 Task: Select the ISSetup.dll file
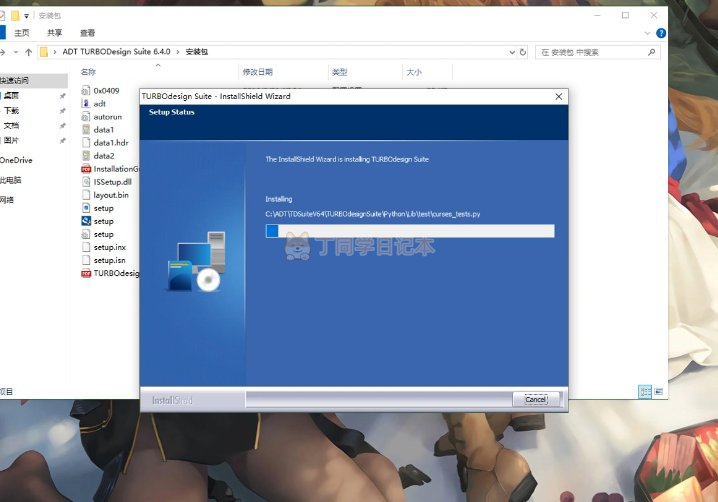(112, 182)
